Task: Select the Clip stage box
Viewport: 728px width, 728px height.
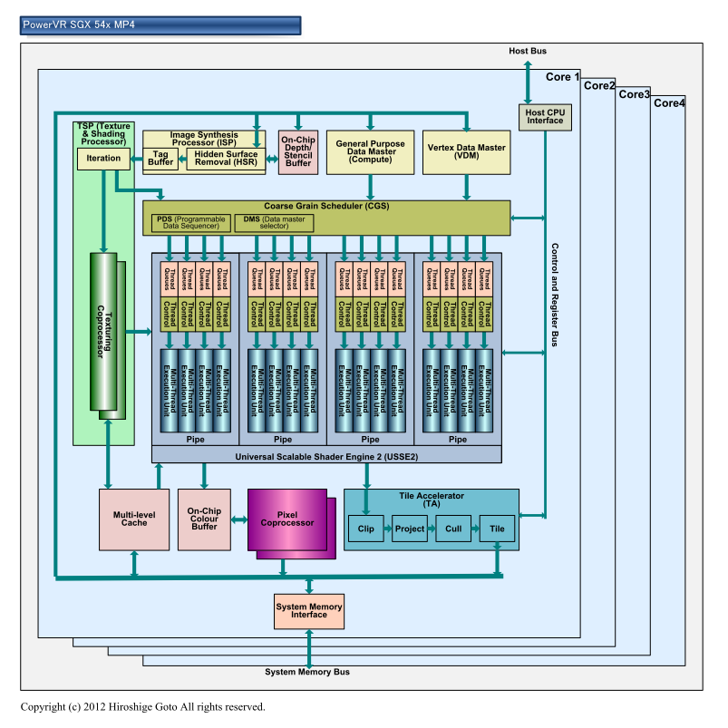Action: click(x=366, y=529)
